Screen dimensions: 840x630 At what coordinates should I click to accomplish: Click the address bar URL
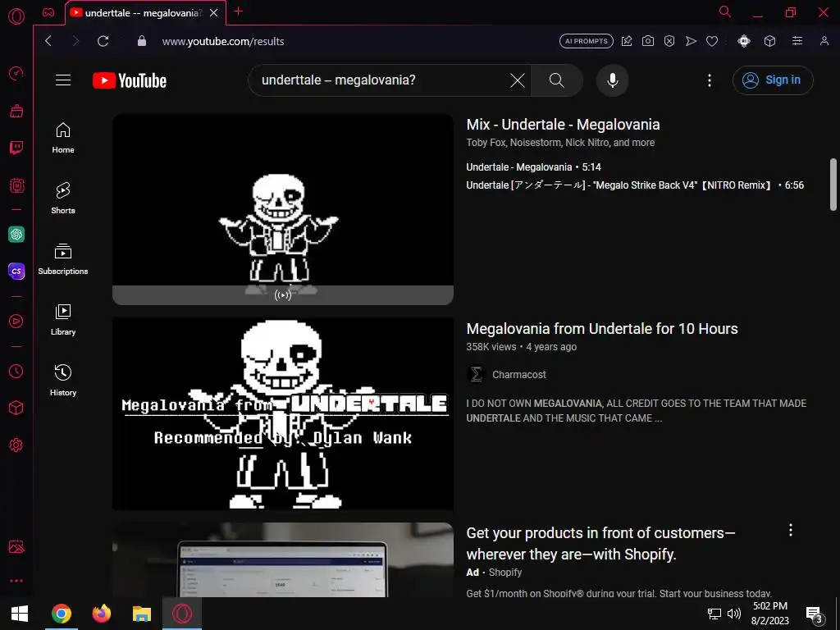(x=223, y=41)
